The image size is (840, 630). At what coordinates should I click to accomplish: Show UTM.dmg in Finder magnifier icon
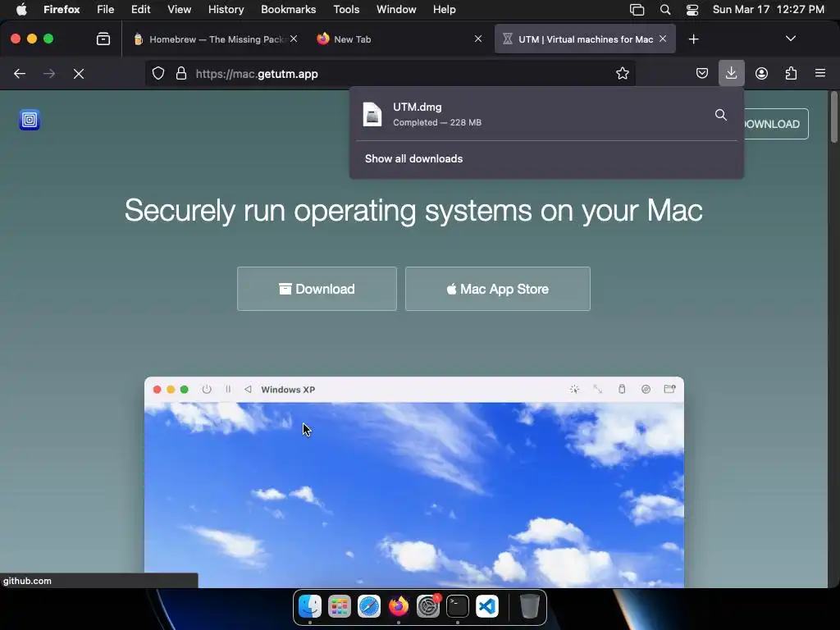coord(721,115)
